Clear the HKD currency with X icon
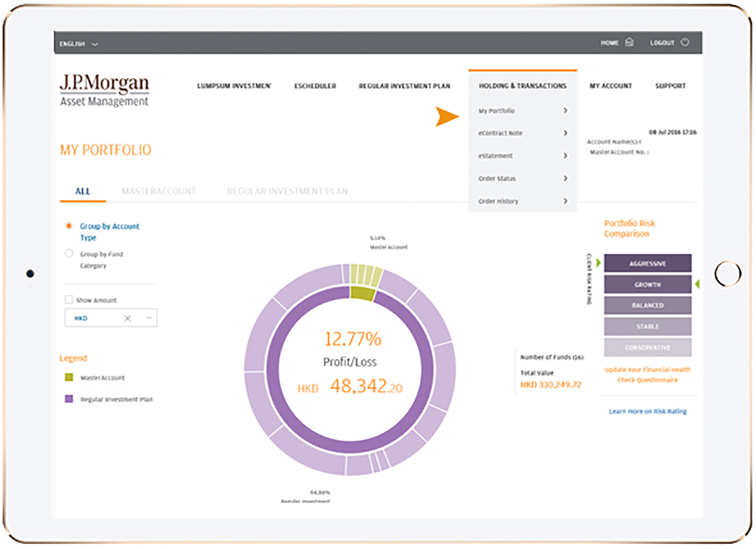The height and width of the screenshot is (549, 756). tap(127, 318)
